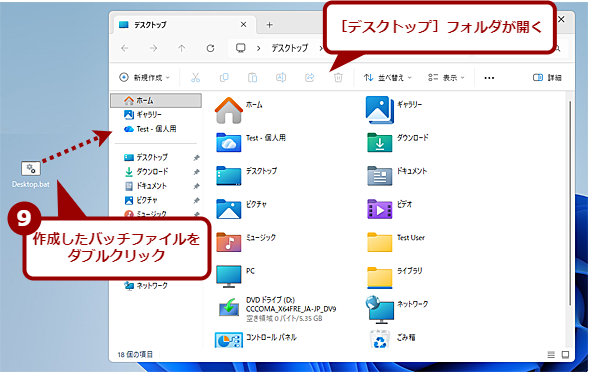Click デスクトップ breadcrumb in address bar
This screenshot has height=373, width=589.
coord(290,48)
